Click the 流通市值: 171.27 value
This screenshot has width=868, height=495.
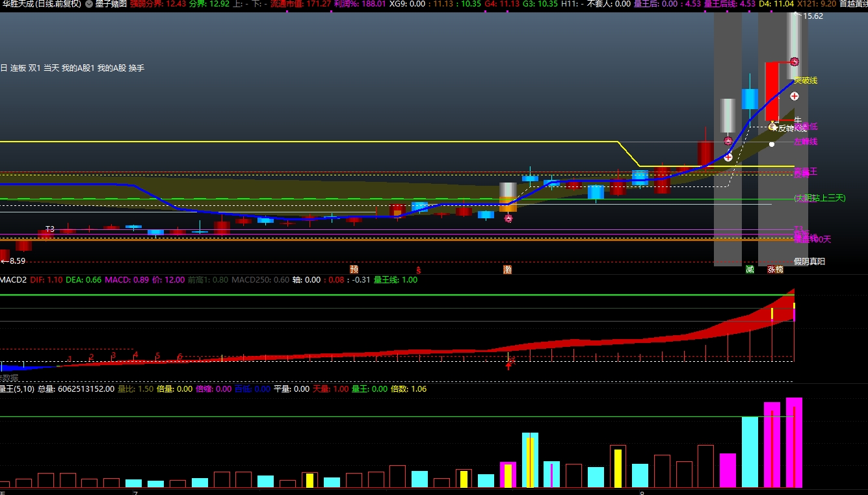coord(300,4)
